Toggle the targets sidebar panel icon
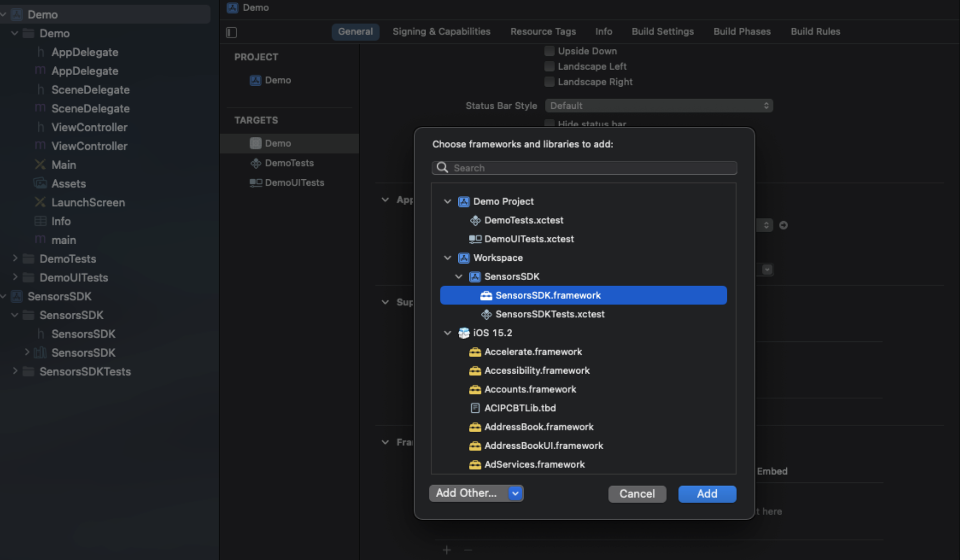The image size is (960, 560). [231, 32]
